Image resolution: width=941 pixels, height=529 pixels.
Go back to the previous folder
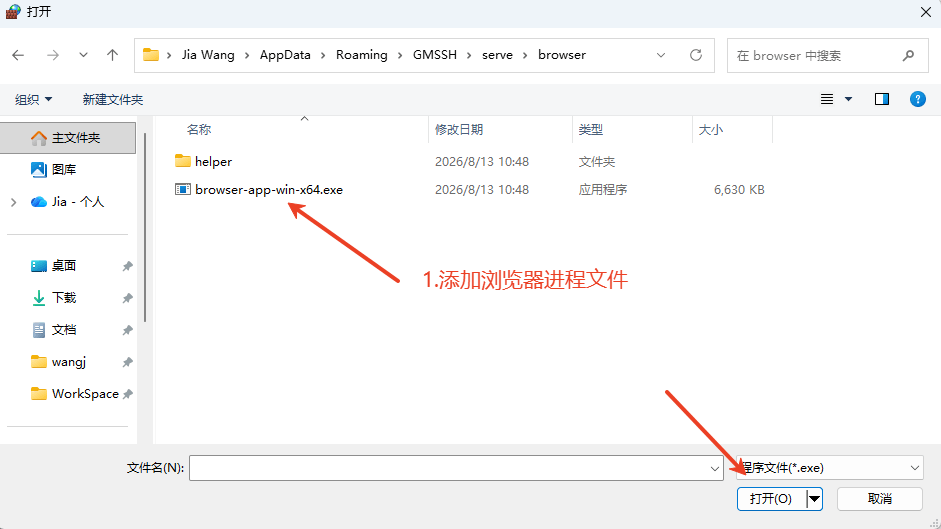[18, 55]
